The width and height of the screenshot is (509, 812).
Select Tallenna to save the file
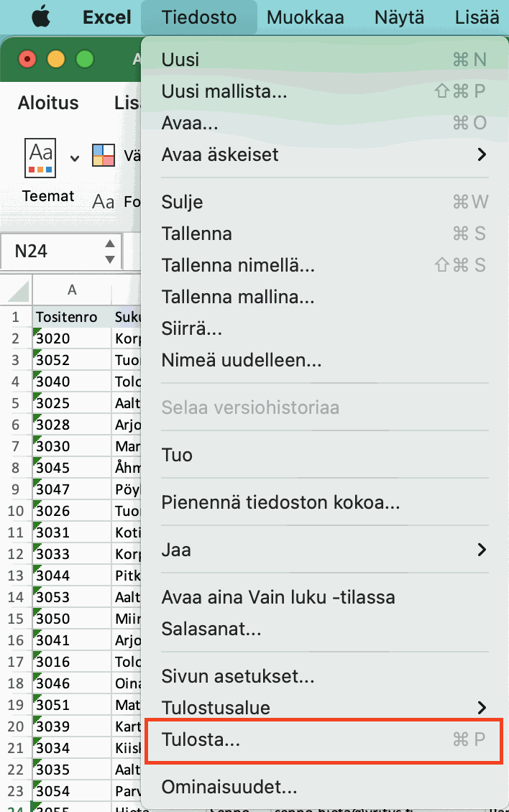pyautogui.click(x=324, y=233)
